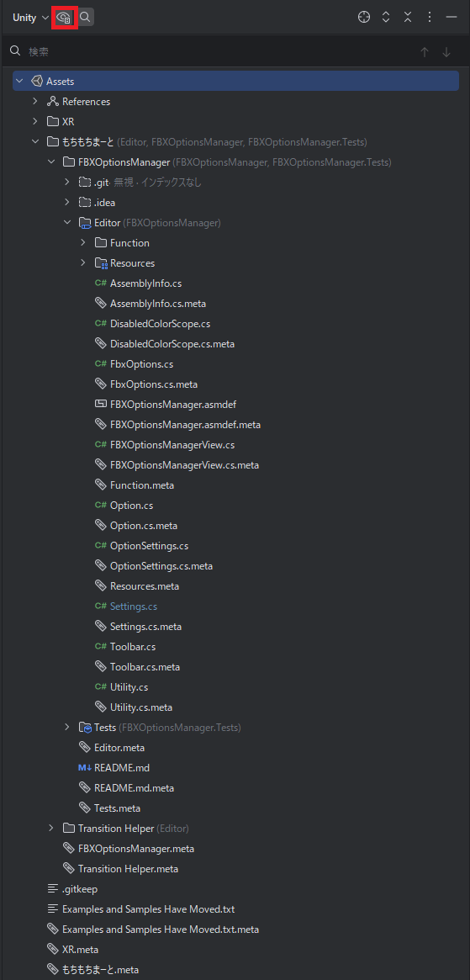Click the meta icon of AssemblyInfo.cs.meta

[x=101, y=303]
